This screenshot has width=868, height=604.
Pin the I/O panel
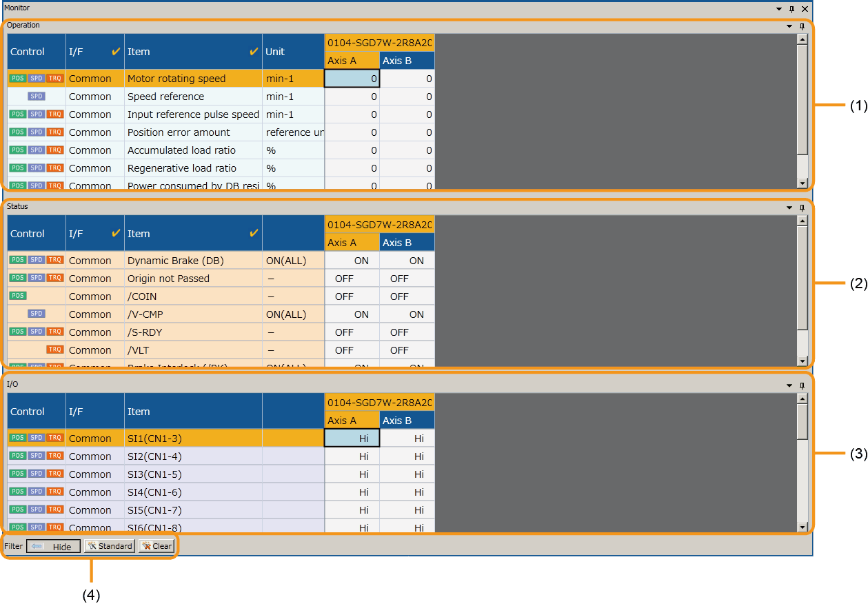tap(802, 385)
